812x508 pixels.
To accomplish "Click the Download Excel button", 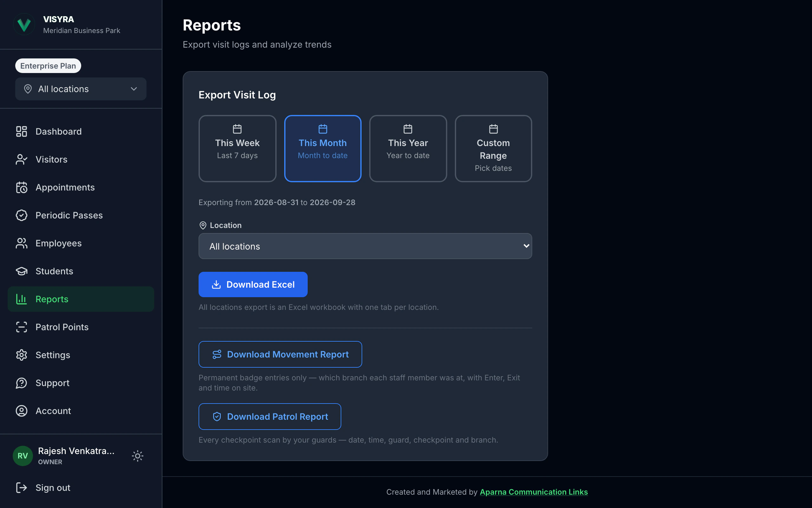I will [253, 284].
